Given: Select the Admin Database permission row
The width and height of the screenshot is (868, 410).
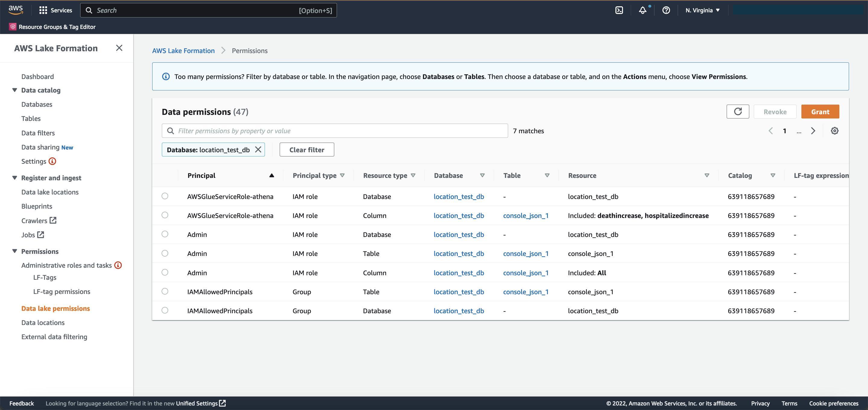Looking at the screenshot, I should (165, 234).
